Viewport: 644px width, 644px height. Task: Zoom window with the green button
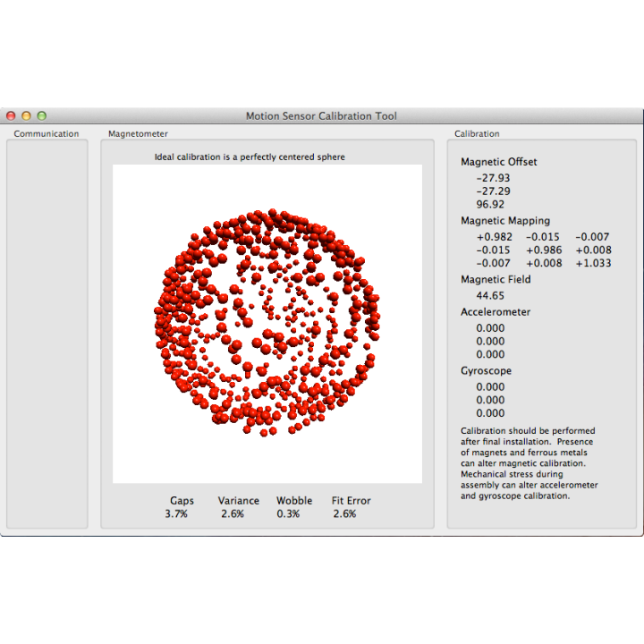pos(41,116)
